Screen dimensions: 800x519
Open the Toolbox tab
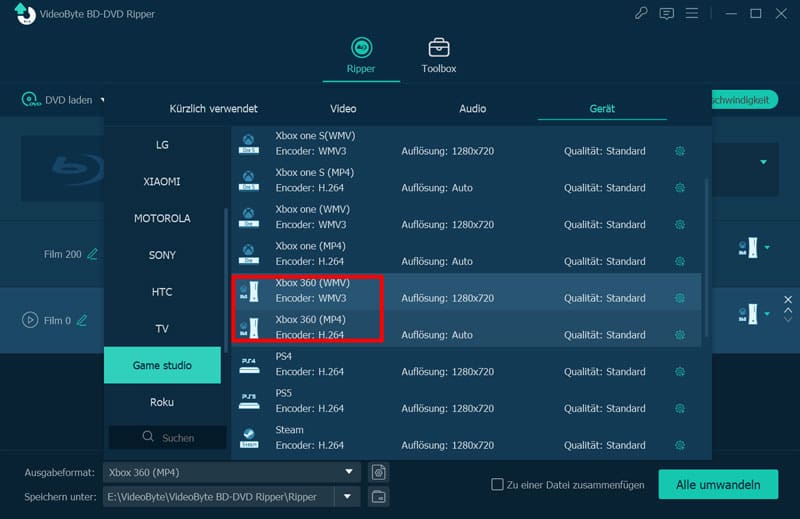coord(439,56)
